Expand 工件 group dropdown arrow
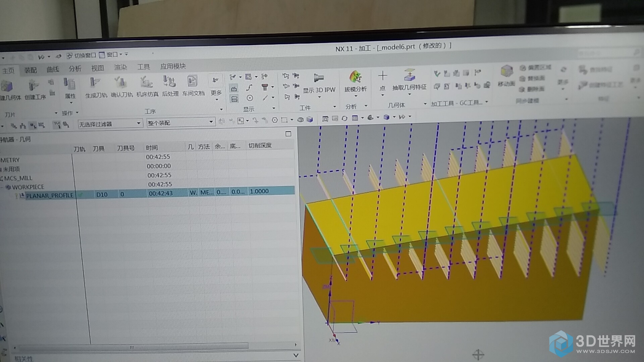The image size is (644, 362). tap(334, 107)
